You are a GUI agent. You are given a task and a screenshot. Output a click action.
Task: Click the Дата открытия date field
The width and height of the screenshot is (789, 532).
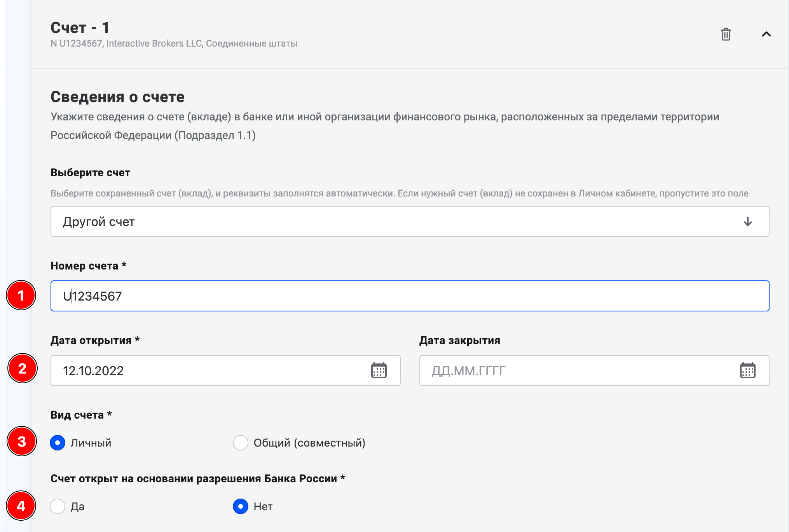[225, 370]
